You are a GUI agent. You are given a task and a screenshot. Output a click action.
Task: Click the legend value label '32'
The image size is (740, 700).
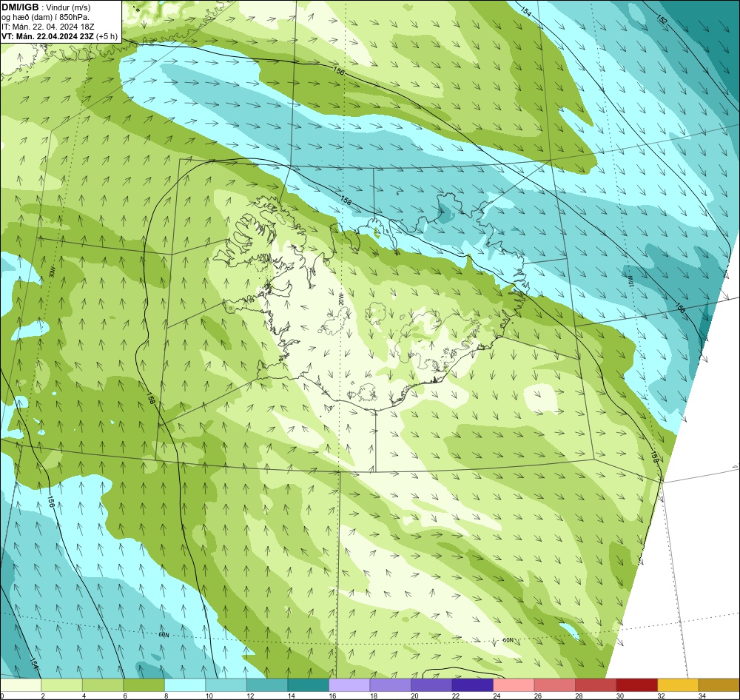tap(661, 696)
